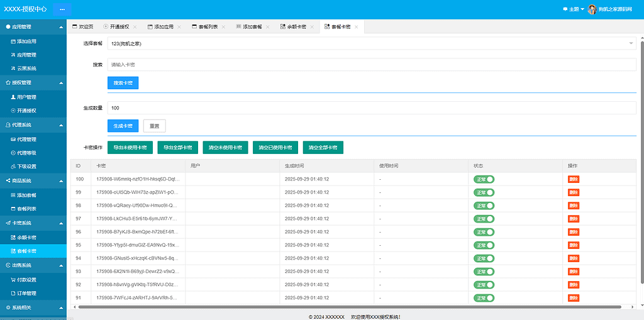Toggle status switch for card ID 100

coord(484,179)
